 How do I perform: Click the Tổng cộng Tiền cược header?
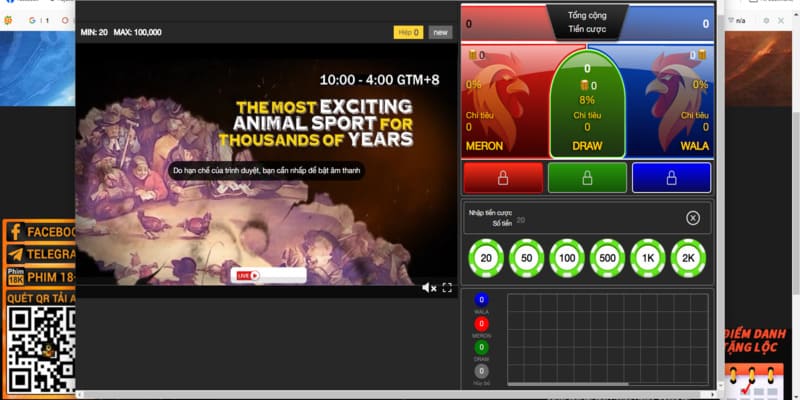[587, 22]
